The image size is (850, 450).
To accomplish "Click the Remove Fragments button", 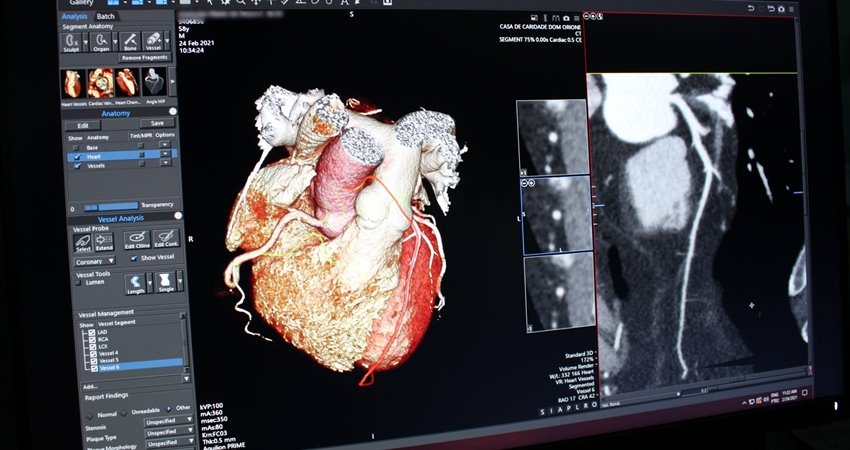I will coord(145,57).
